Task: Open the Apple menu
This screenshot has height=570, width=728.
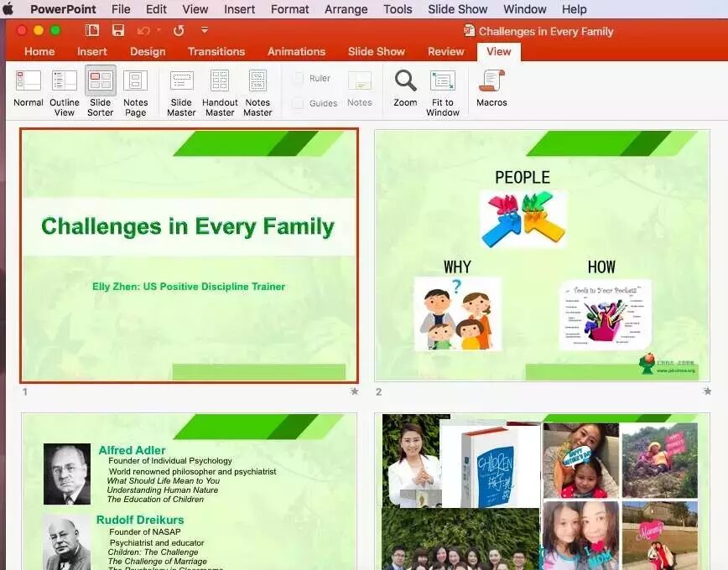Action: tap(8, 9)
